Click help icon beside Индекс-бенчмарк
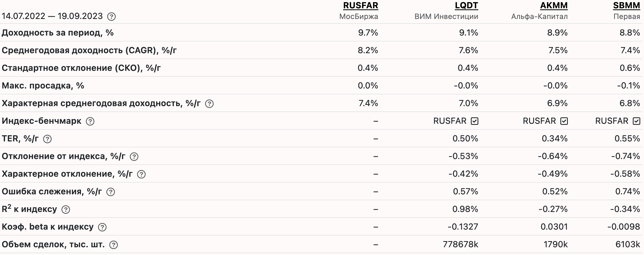Image resolution: width=644 pixels, height=255 pixels. (90, 121)
